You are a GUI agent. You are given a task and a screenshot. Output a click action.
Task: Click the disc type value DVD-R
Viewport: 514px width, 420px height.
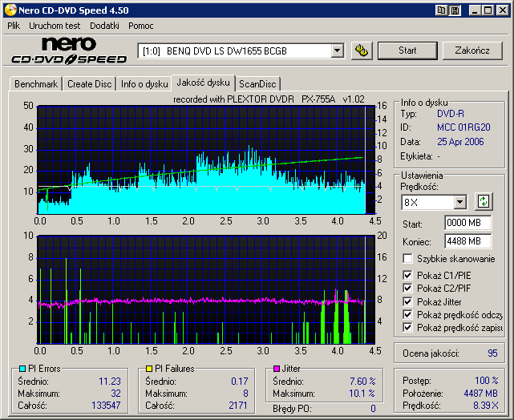coord(451,114)
